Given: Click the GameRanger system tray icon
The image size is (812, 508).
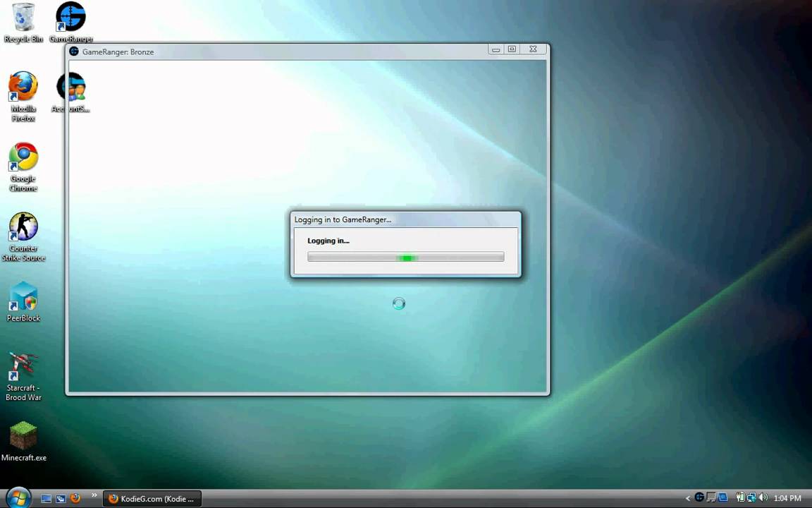Looking at the screenshot, I should point(699,497).
